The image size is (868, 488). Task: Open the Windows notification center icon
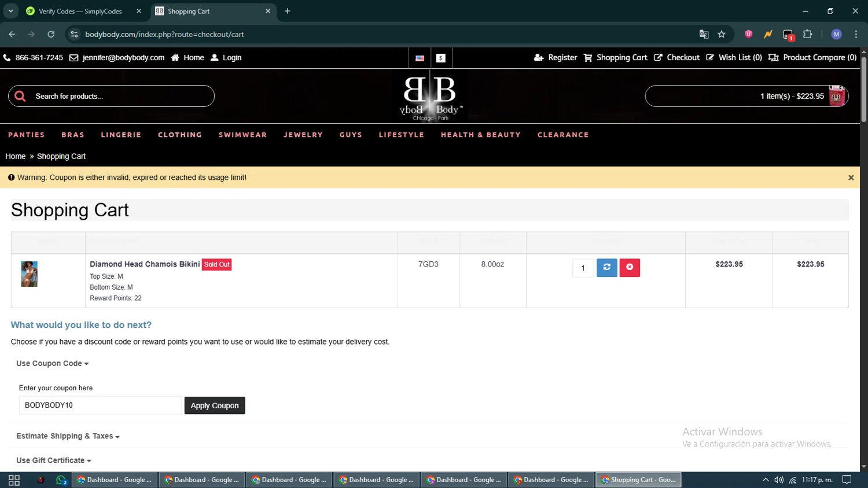click(x=847, y=480)
